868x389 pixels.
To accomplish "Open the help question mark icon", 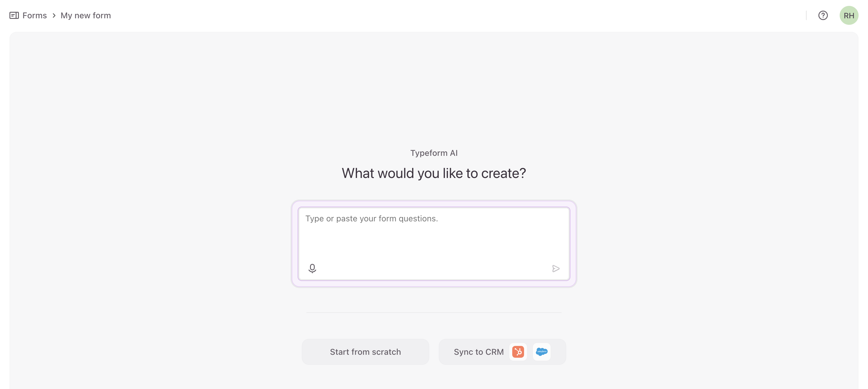I will click(823, 15).
